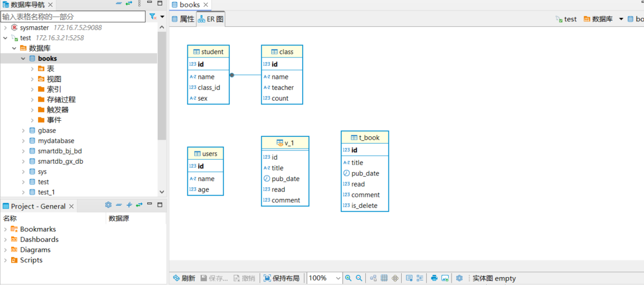Select the t_book entity header
The height and width of the screenshot is (285, 644).
click(x=365, y=137)
